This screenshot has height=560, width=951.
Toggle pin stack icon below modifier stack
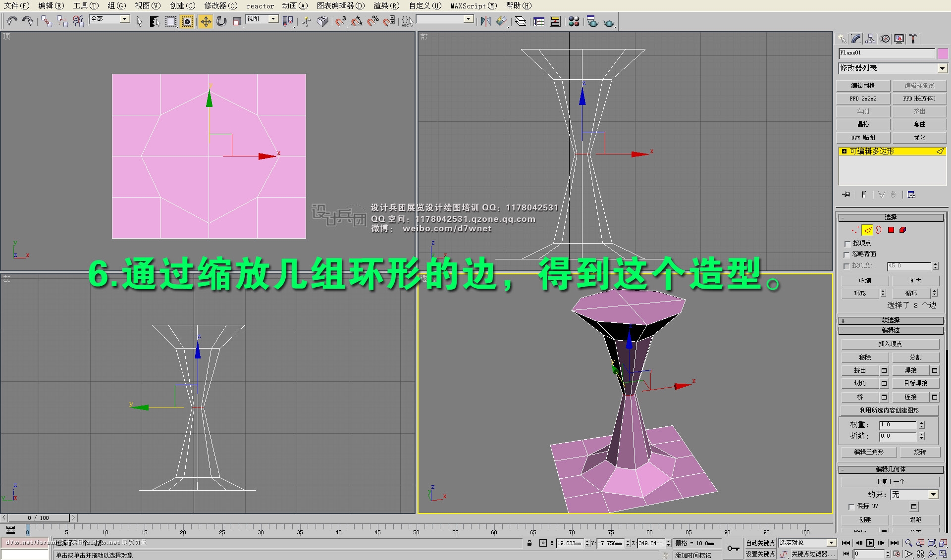846,195
